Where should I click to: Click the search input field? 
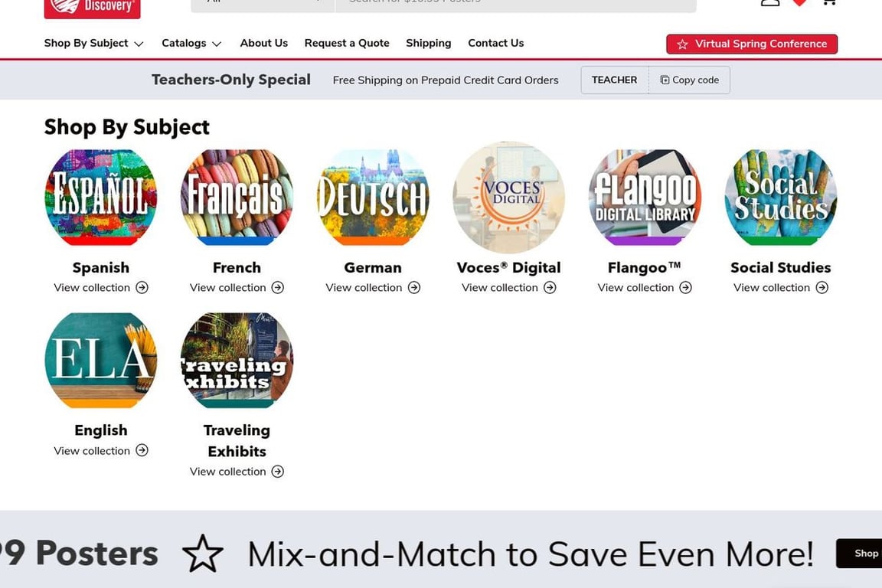pyautogui.click(x=516, y=5)
